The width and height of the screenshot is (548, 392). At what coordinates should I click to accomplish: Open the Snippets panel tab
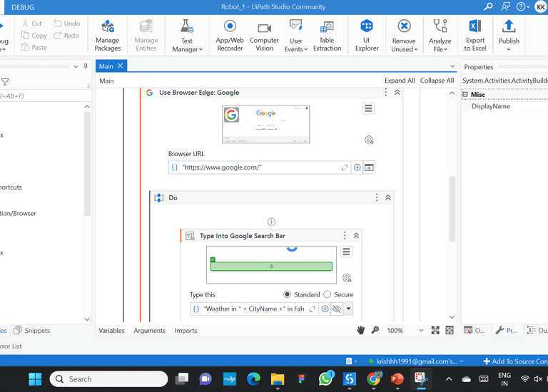tap(32, 330)
